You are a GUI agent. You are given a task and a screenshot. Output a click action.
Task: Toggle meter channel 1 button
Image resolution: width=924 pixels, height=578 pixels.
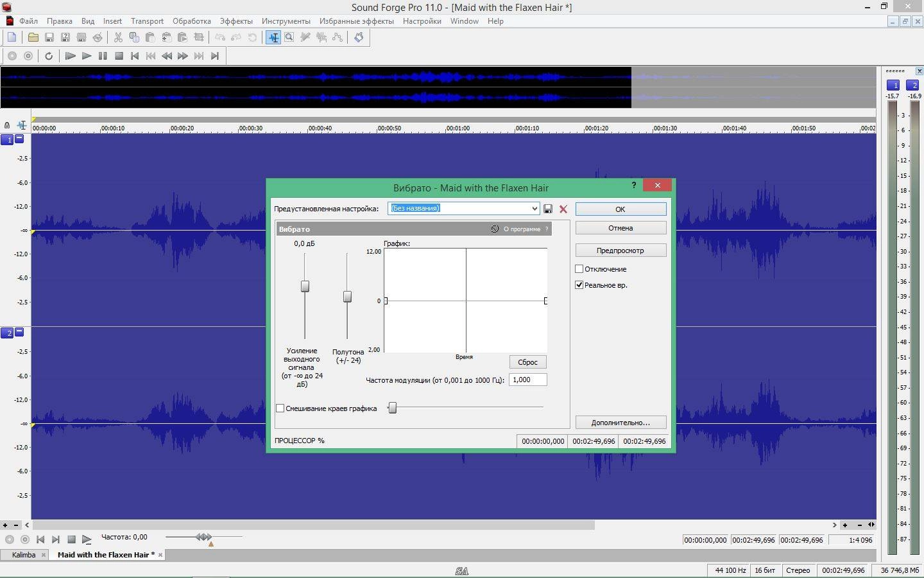(x=893, y=85)
